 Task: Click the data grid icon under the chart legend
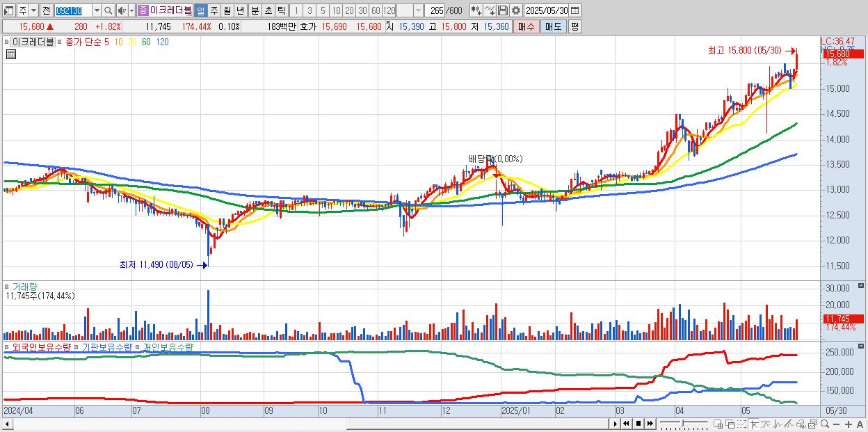coord(11,54)
